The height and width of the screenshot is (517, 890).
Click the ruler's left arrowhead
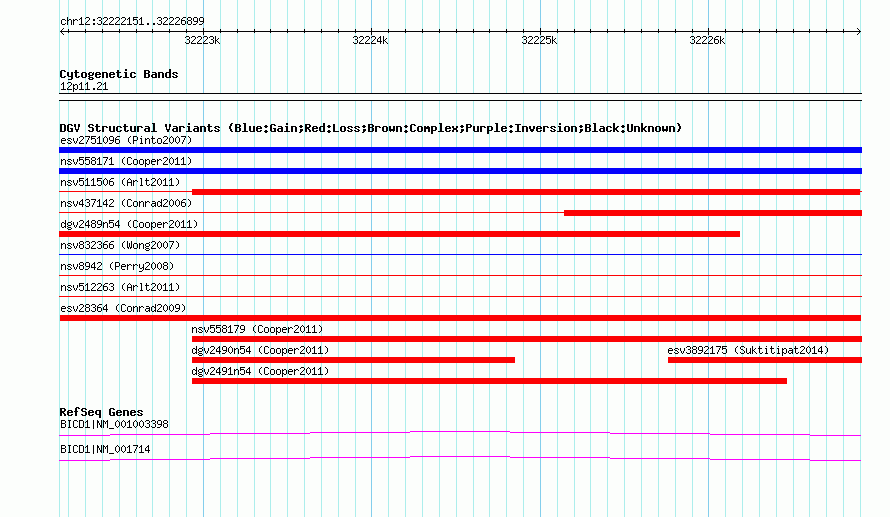63,31
